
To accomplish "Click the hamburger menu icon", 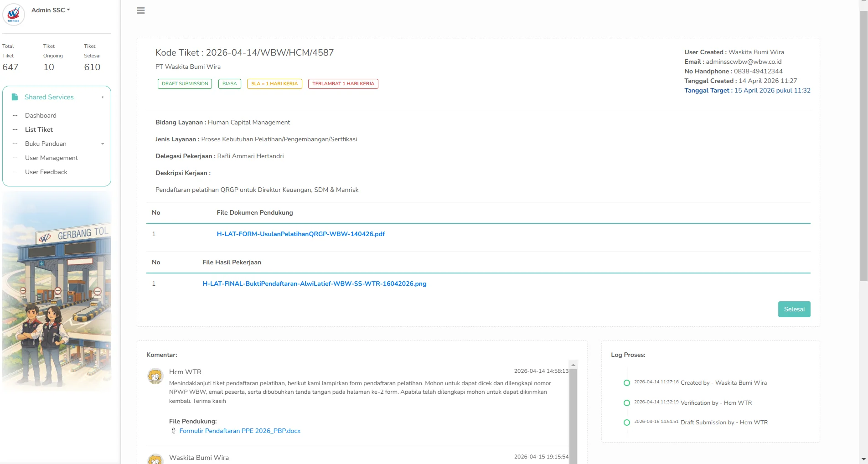I will (140, 10).
